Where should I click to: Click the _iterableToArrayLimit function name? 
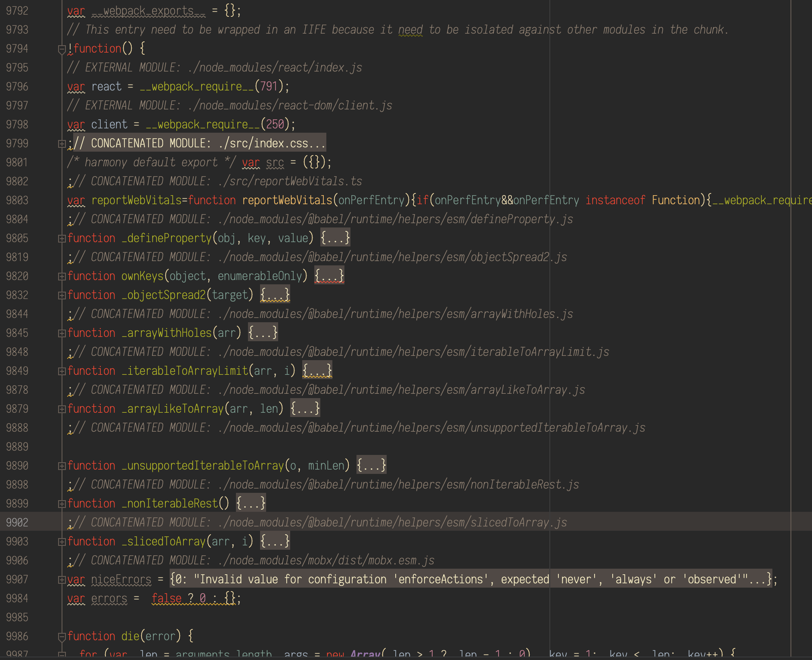[x=185, y=371]
